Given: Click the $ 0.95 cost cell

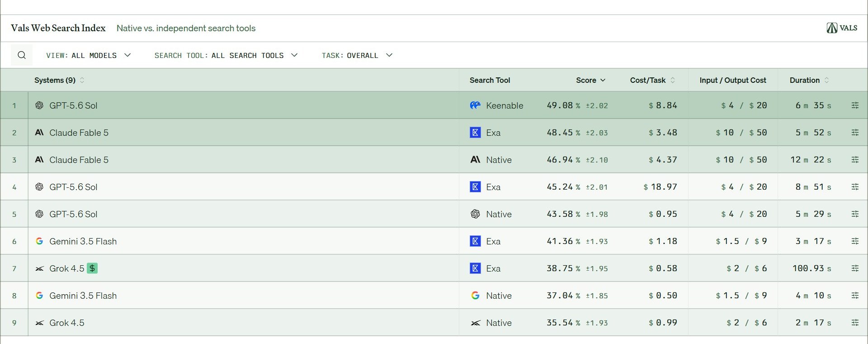Looking at the screenshot, I should (x=663, y=214).
